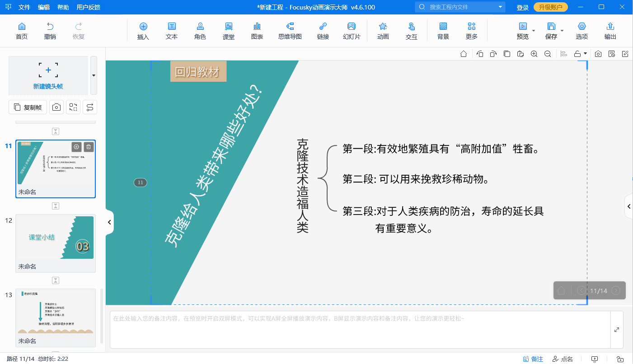Open the 交互 interaction tool
Screen dimensions: 633x364
pyautogui.click(x=412, y=31)
